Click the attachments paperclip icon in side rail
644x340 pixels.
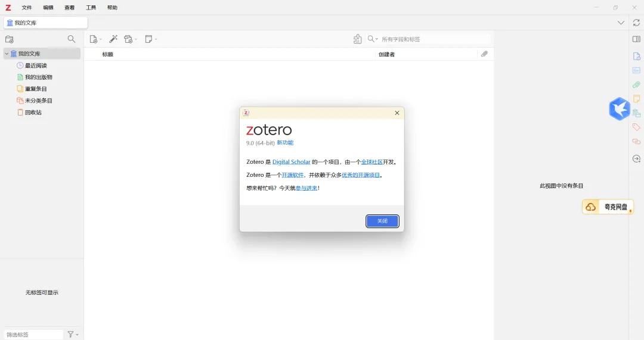(636, 85)
